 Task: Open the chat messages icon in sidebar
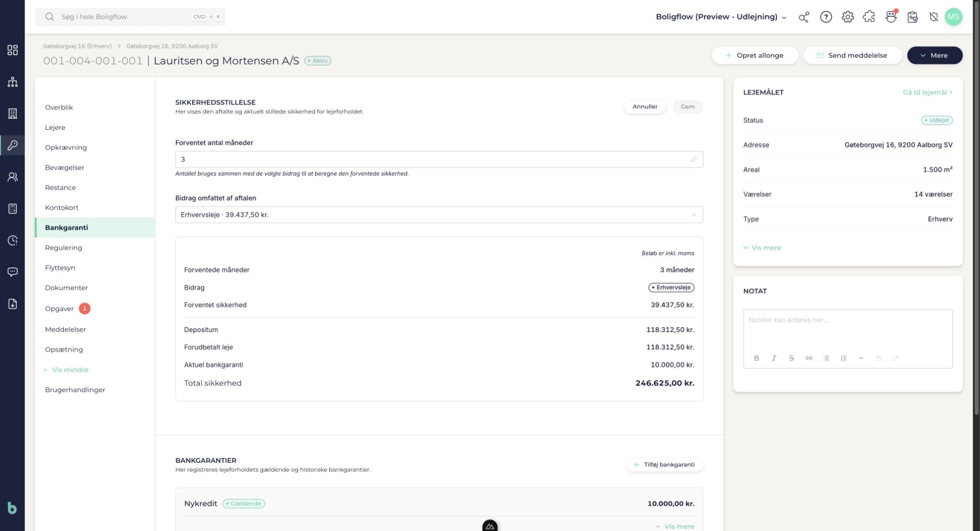tap(12, 272)
